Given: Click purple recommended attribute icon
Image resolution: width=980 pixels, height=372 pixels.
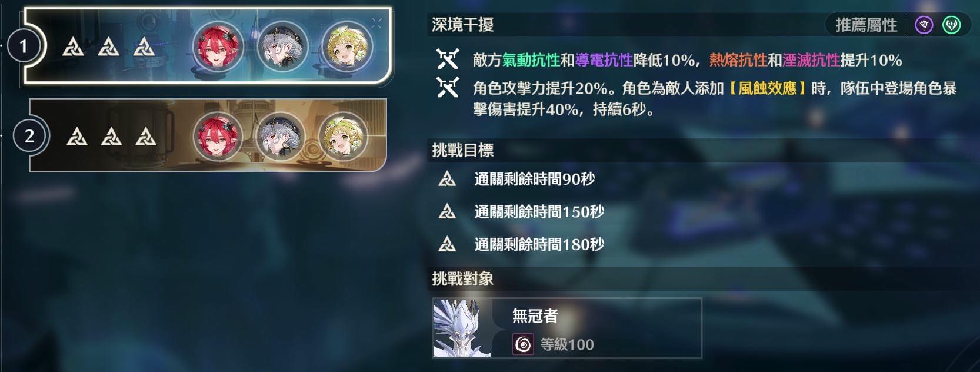Looking at the screenshot, I should click(924, 25).
